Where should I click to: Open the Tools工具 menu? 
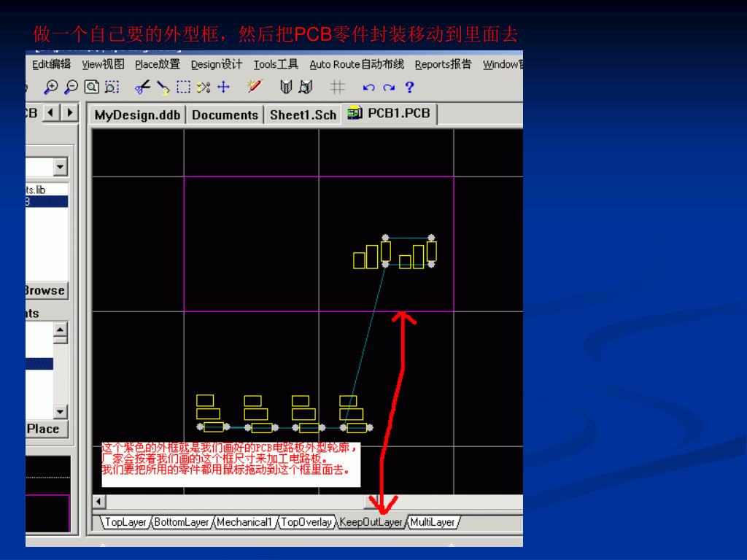276,64
